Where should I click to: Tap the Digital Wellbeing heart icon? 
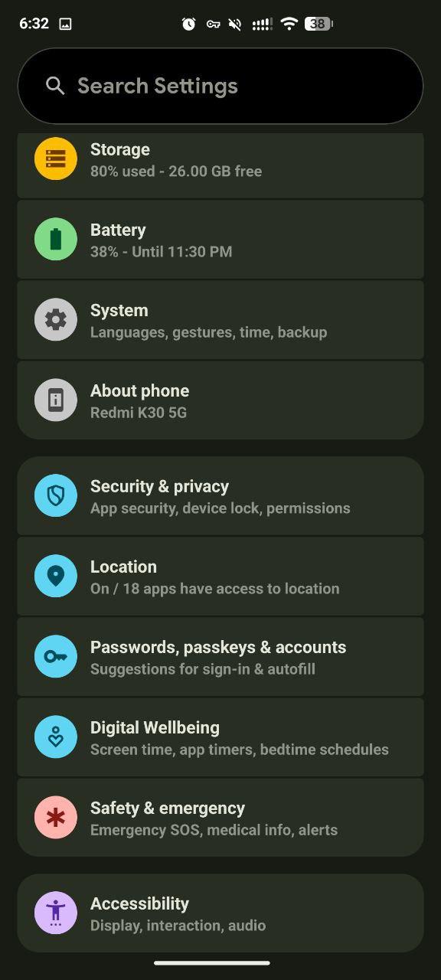pos(56,737)
